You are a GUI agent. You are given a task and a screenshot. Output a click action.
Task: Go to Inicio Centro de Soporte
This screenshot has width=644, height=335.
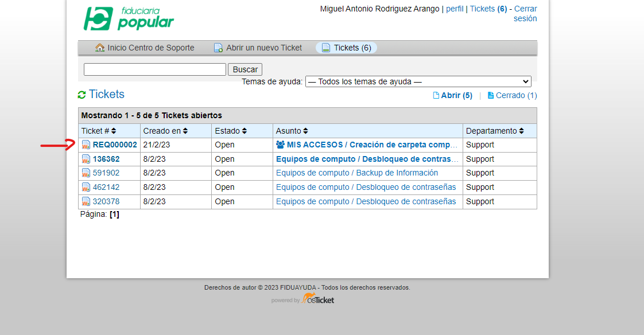145,48
